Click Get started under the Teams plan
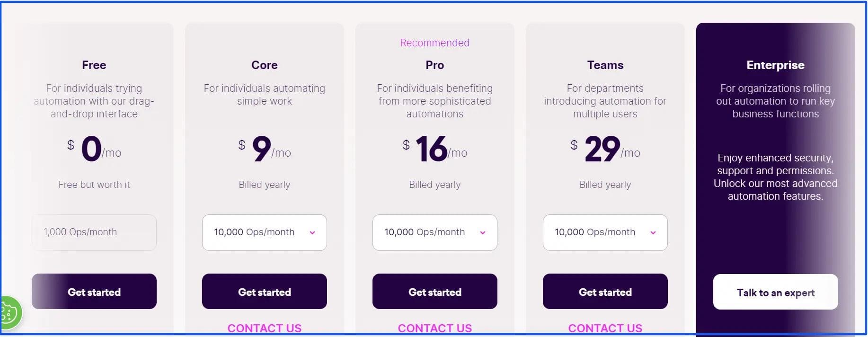The width and height of the screenshot is (868, 337). pyautogui.click(x=605, y=292)
